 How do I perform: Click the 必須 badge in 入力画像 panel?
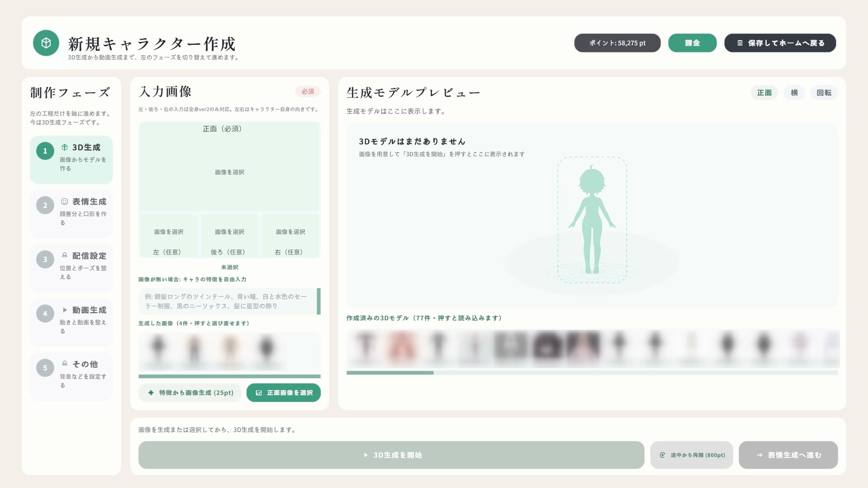(308, 91)
